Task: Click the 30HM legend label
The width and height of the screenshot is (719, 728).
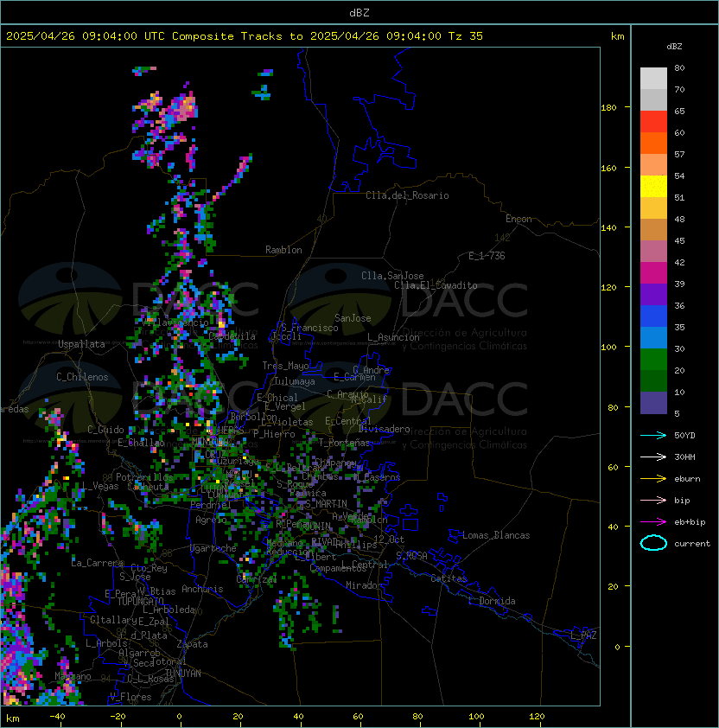Action: (x=684, y=457)
